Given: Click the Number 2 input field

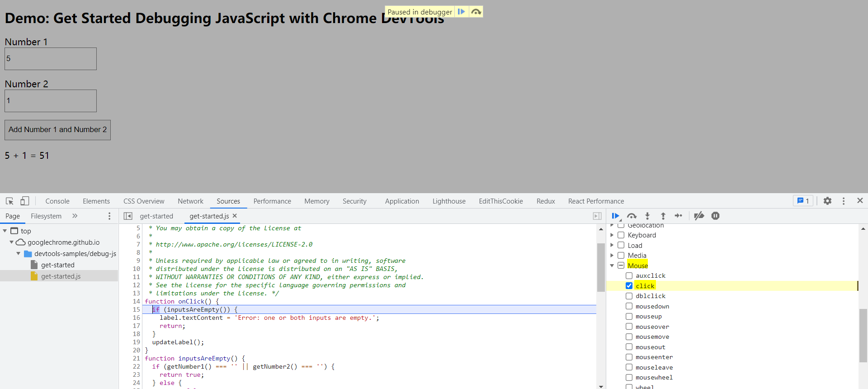Looking at the screenshot, I should point(51,101).
